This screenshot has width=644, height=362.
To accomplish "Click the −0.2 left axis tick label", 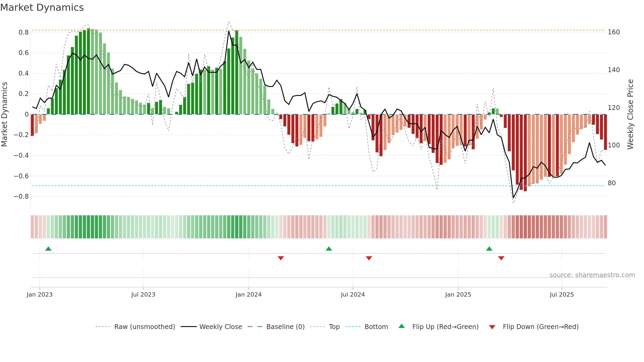I will tap(21, 135).
